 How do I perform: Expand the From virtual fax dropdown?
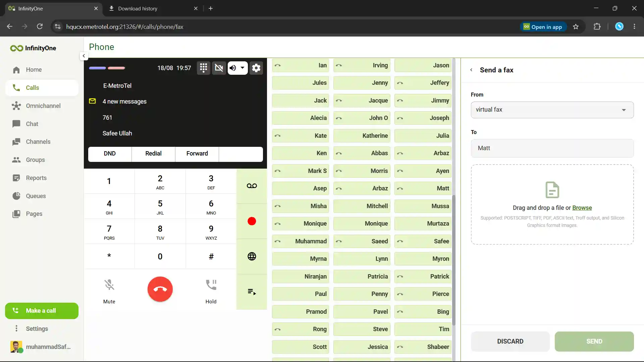pos(552,110)
